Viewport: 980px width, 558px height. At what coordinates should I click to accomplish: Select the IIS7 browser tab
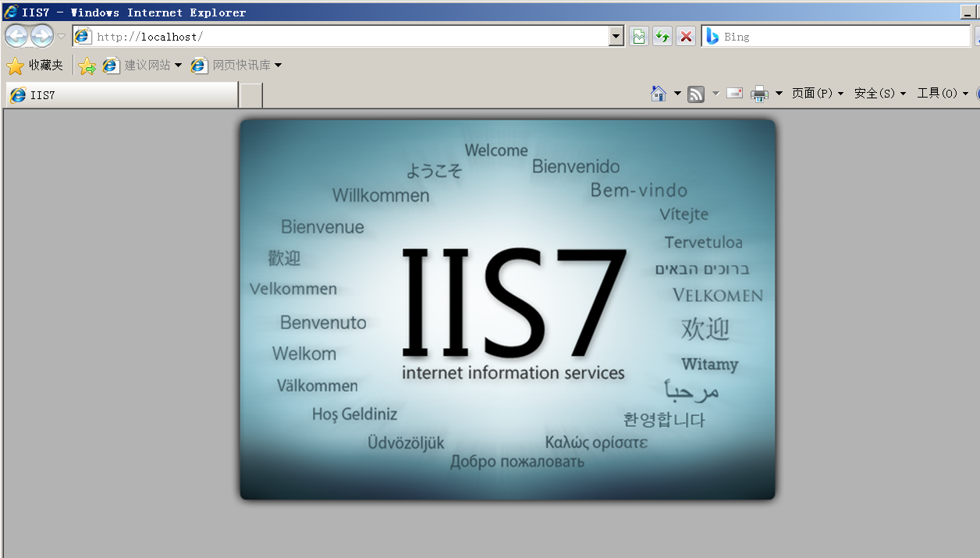(121, 95)
